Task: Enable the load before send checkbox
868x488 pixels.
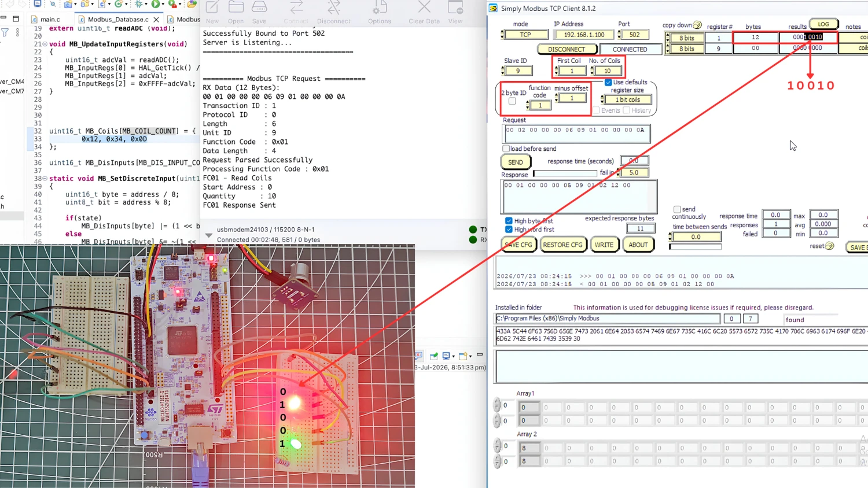Action: point(506,149)
